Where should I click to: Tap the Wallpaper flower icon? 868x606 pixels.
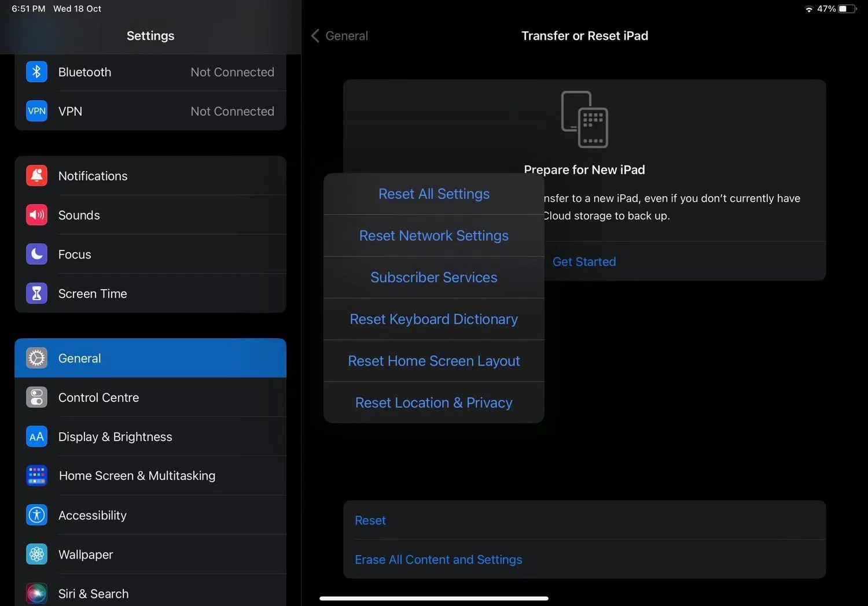pos(36,555)
